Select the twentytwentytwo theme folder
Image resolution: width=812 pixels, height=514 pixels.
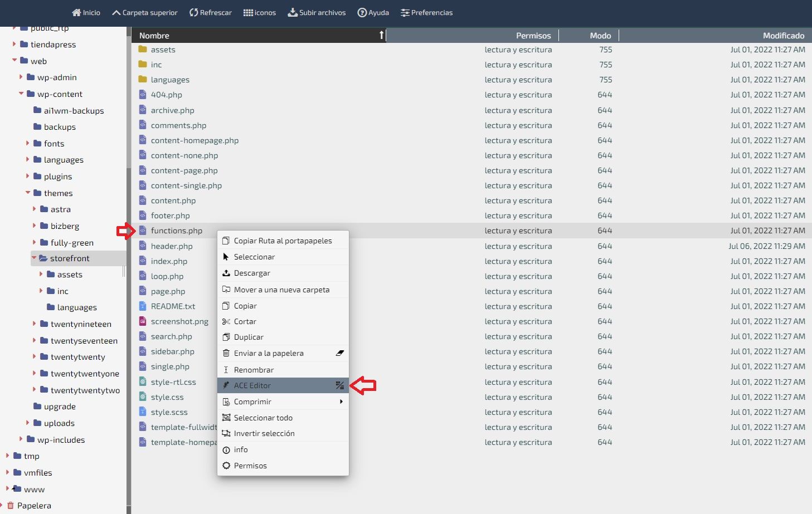pyautogui.click(x=85, y=390)
